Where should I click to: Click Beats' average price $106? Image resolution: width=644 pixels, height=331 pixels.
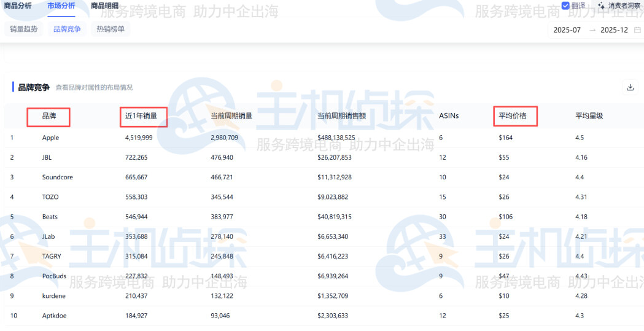[506, 217]
